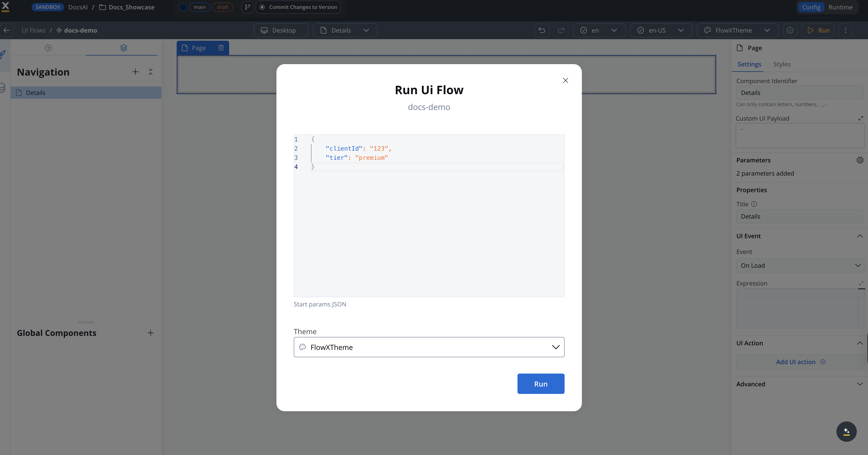Screen dimensions: 868x455
Task: Click the undo icon in the toolbar
Action: click(541, 30)
